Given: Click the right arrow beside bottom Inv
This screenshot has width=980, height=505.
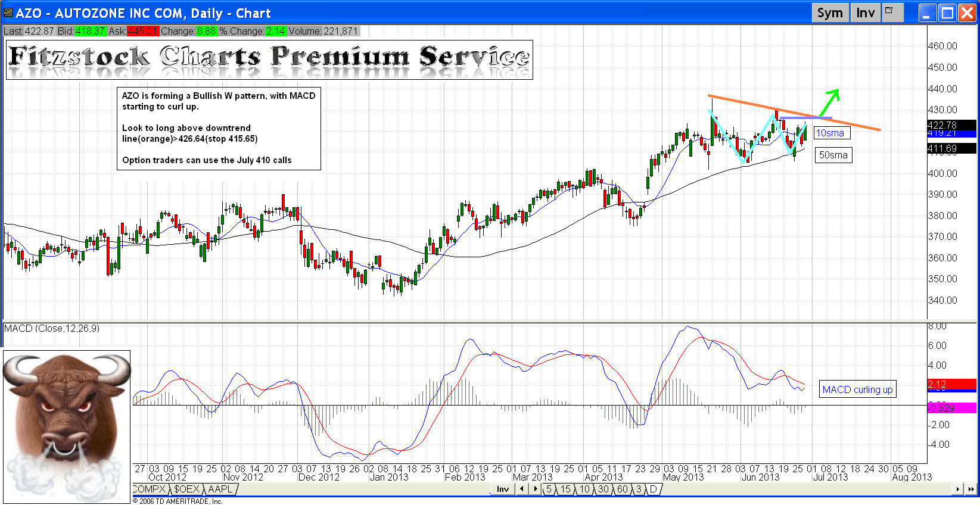Looking at the screenshot, I should tap(535, 489).
